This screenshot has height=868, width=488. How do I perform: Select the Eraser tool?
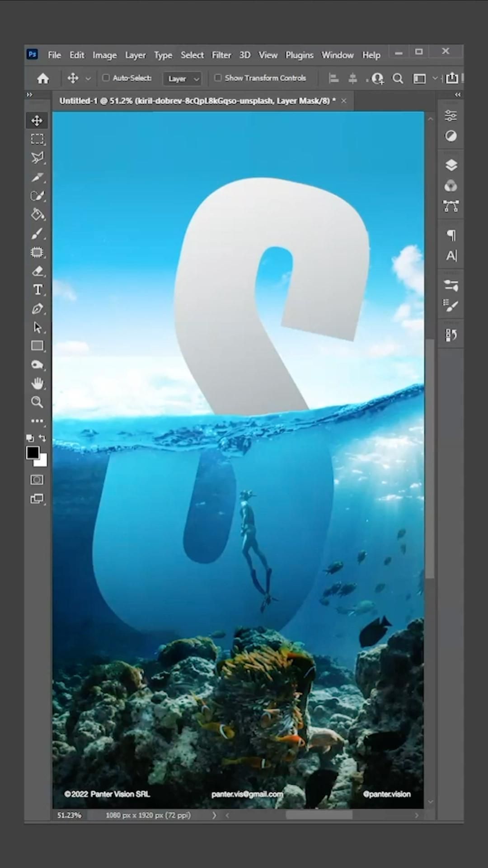(x=37, y=271)
